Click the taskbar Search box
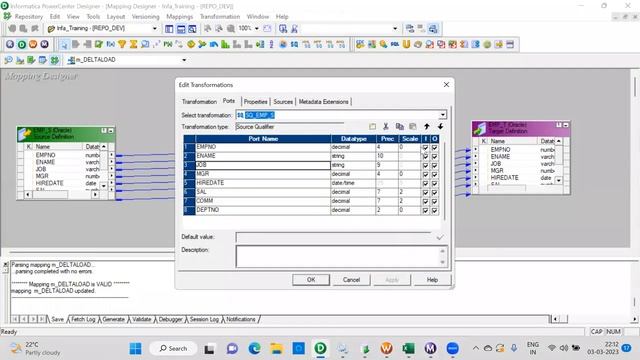Viewport: 640px width, 360px height. coord(173,348)
